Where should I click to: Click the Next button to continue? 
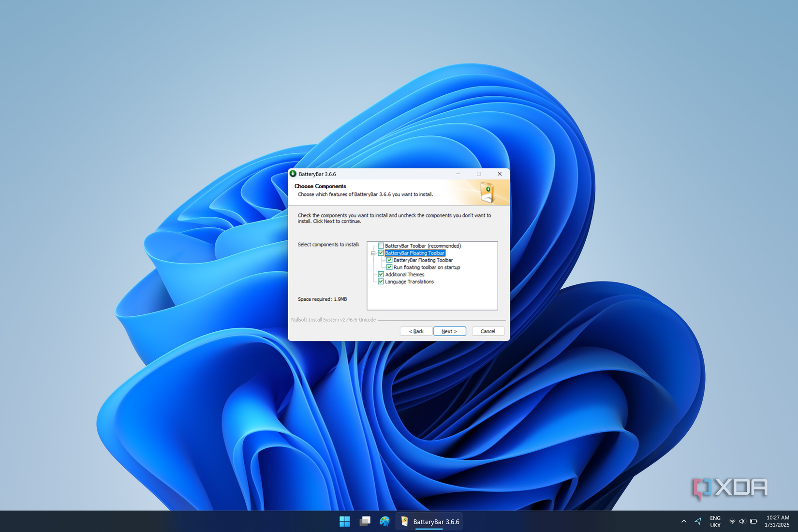click(449, 331)
